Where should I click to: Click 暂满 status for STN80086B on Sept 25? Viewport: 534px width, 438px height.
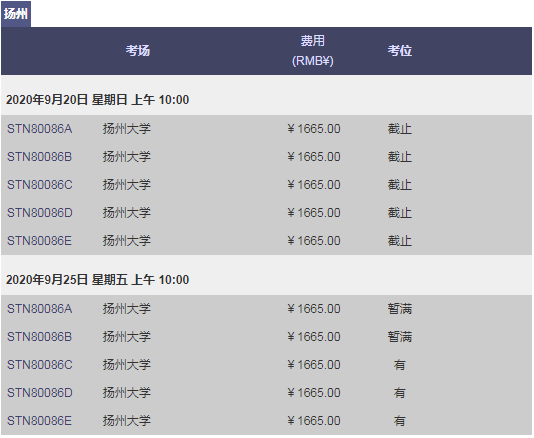[x=399, y=337]
